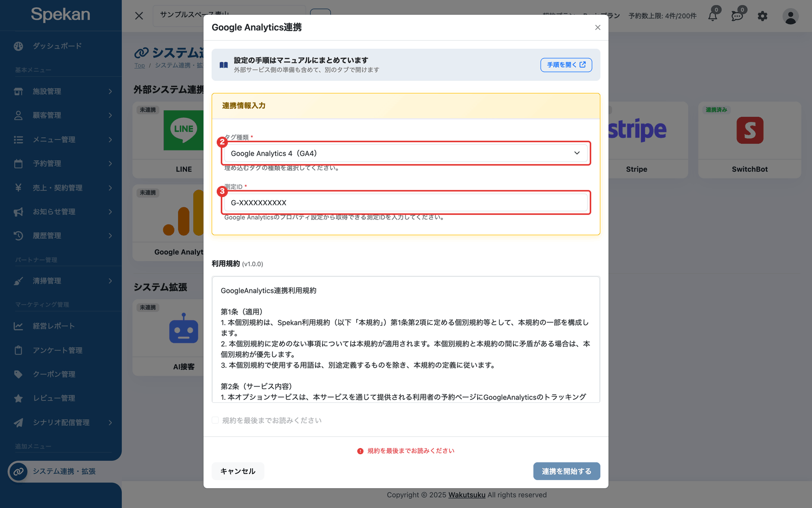Click the Stripe integration card
The height and width of the screenshot is (508, 812).
[648, 140]
